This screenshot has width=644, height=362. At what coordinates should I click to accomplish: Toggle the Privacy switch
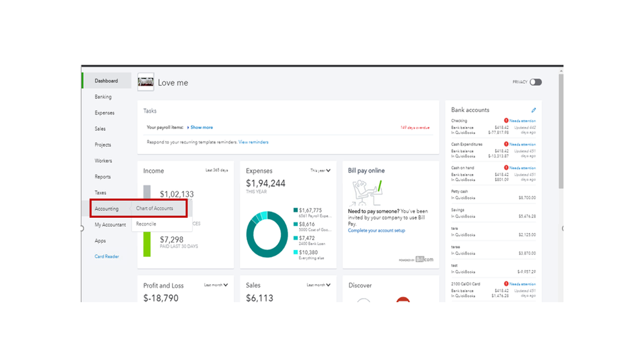(536, 82)
